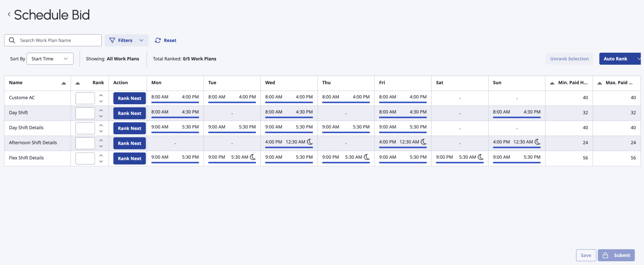Increase rank for Afternoon Shift Details
The image size is (644, 265).
[x=101, y=140]
